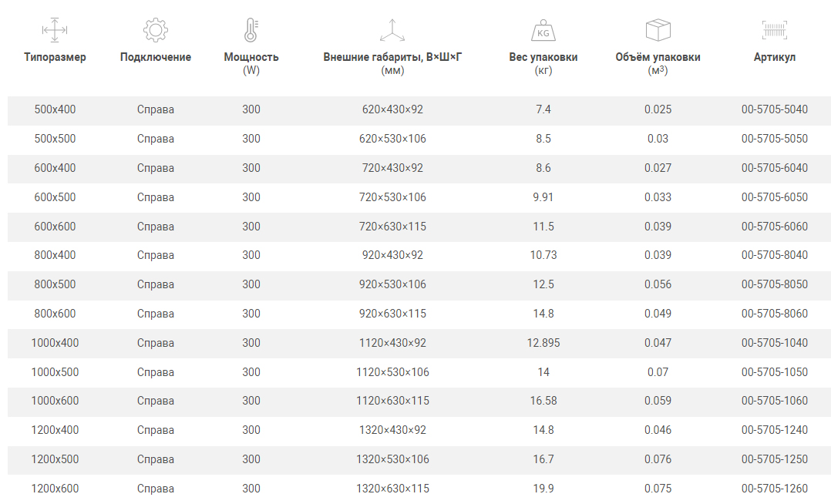Select article number 00-5705-8050
831x504 pixels.
(x=774, y=284)
